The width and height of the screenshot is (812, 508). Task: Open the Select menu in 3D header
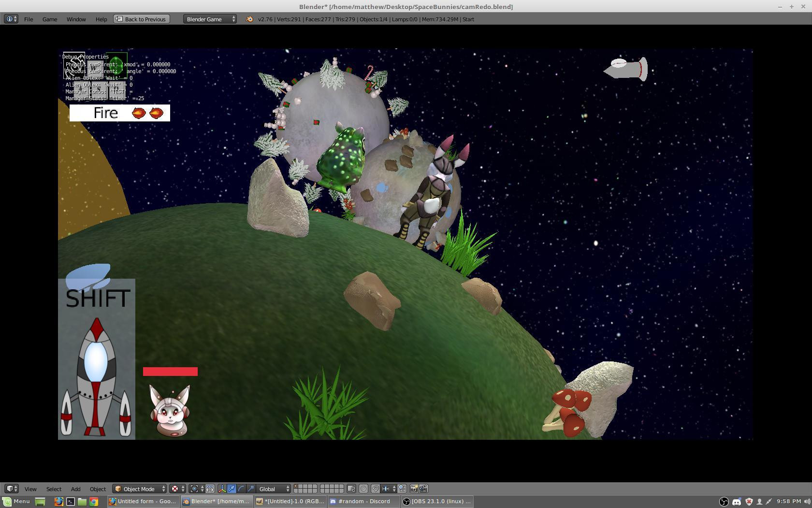click(54, 489)
